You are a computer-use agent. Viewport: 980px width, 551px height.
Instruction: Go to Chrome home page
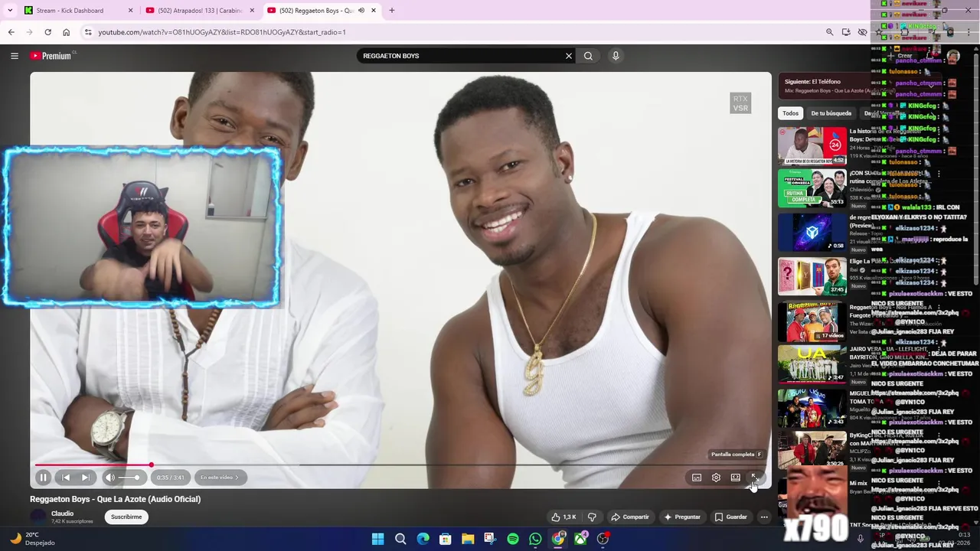point(66,32)
